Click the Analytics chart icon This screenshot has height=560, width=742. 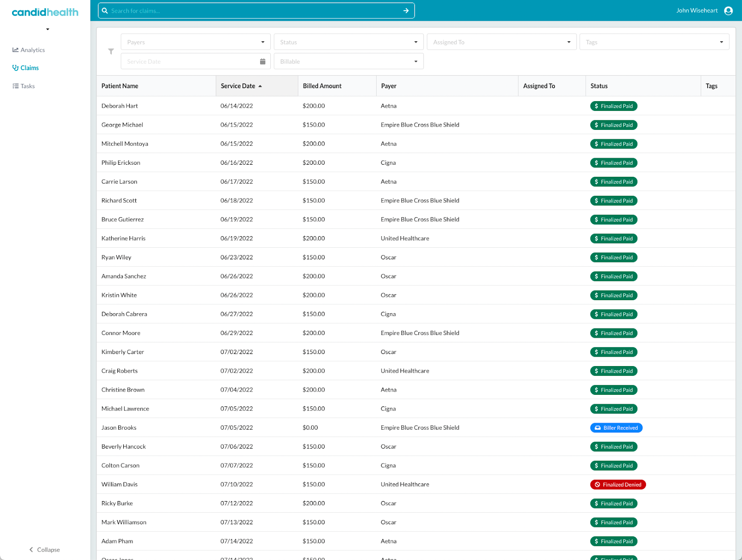(15, 50)
